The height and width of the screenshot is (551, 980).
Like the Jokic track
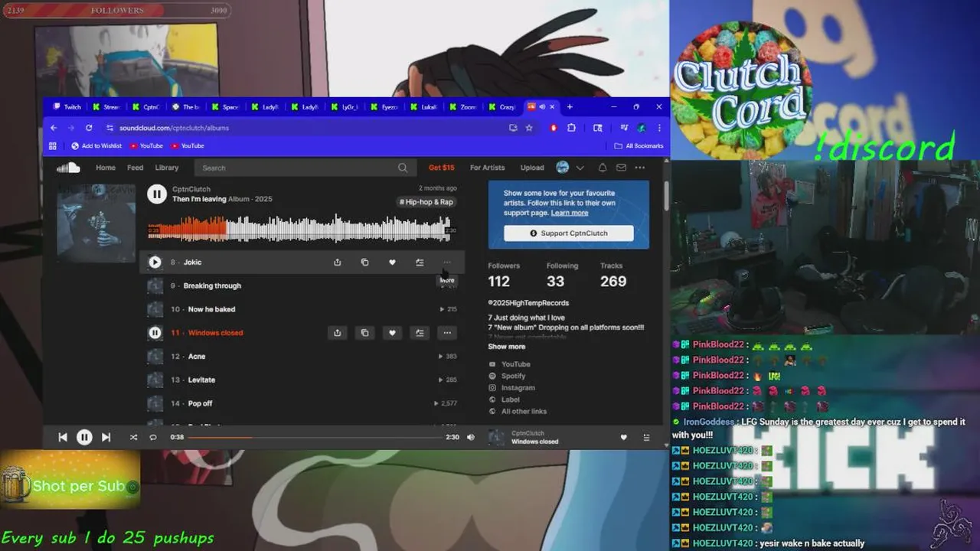[x=392, y=262]
